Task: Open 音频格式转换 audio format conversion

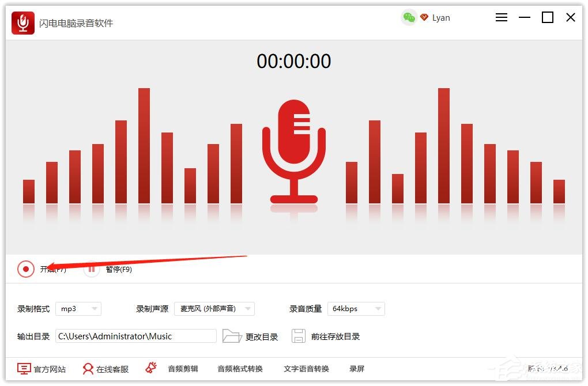Action: coord(240,368)
